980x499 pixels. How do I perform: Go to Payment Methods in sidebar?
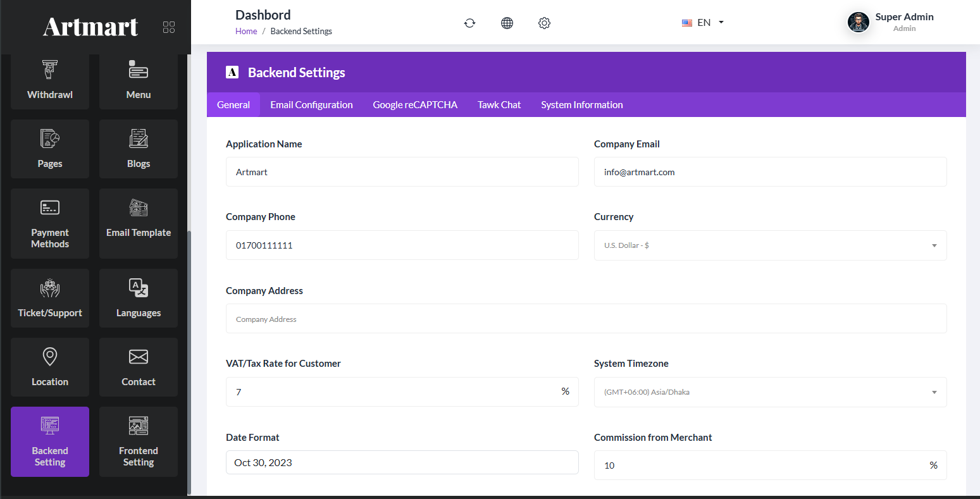pyautogui.click(x=50, y=223)
